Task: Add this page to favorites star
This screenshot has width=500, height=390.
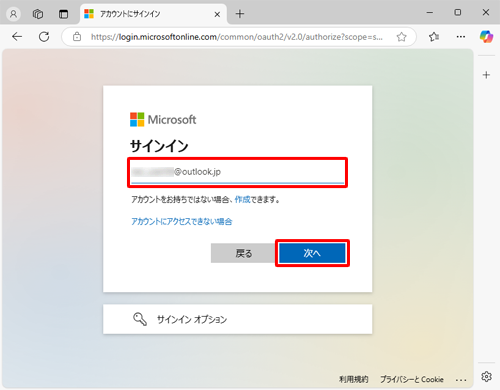Action: [401, 37]
